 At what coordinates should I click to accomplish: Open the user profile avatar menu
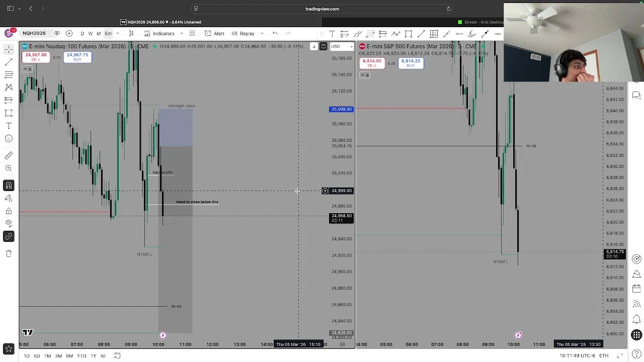click(9, 33)
